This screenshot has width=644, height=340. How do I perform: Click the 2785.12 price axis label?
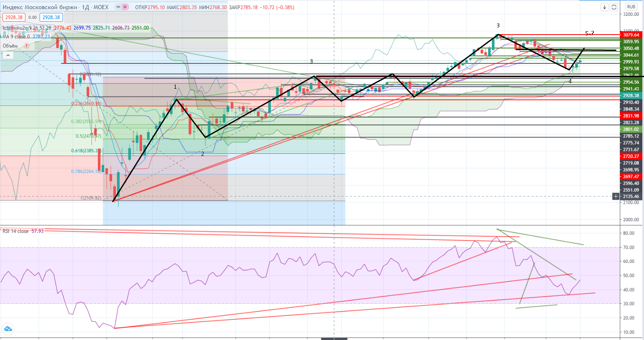(631, 136)
